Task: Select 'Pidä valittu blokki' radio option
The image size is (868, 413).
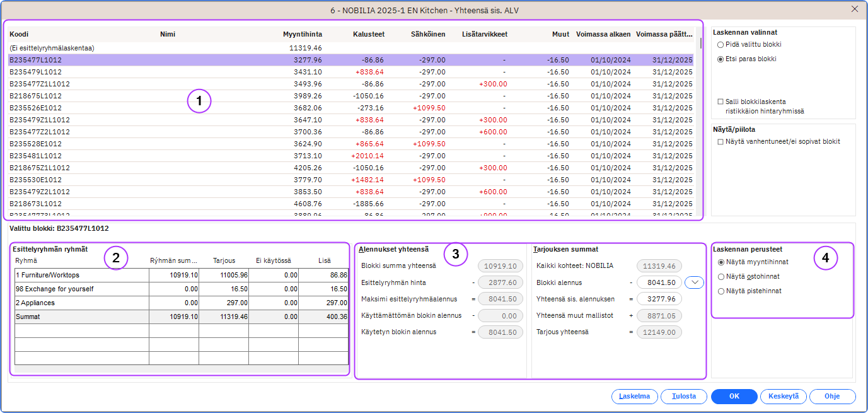Action: tap(720, 45)
